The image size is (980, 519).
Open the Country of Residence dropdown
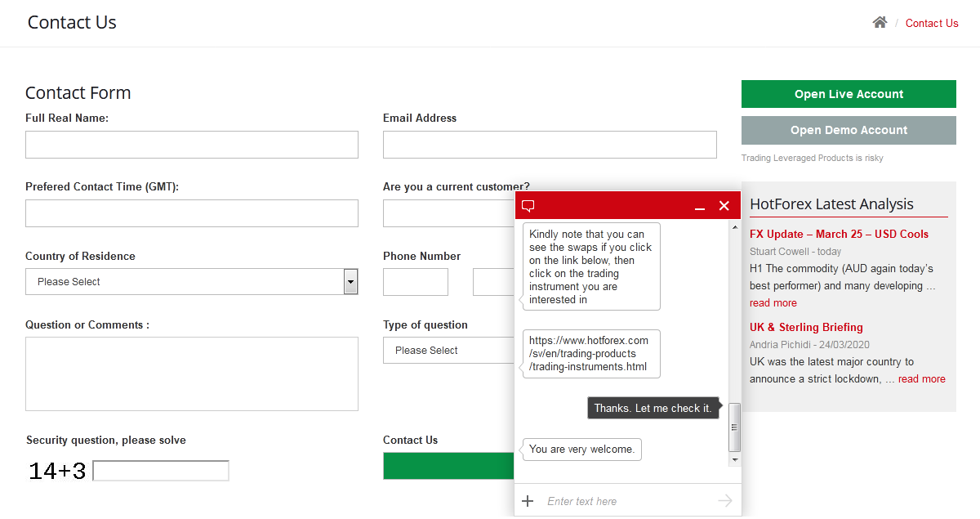click(x=192, y=281)
